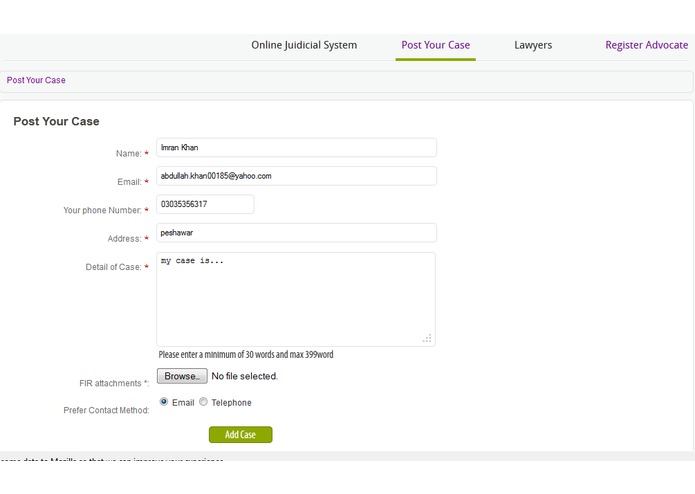The width and height of the screenshot is (695, 494).
Task: Click the 'Prefer Contact Method:' label
Action: coord(106,410)
